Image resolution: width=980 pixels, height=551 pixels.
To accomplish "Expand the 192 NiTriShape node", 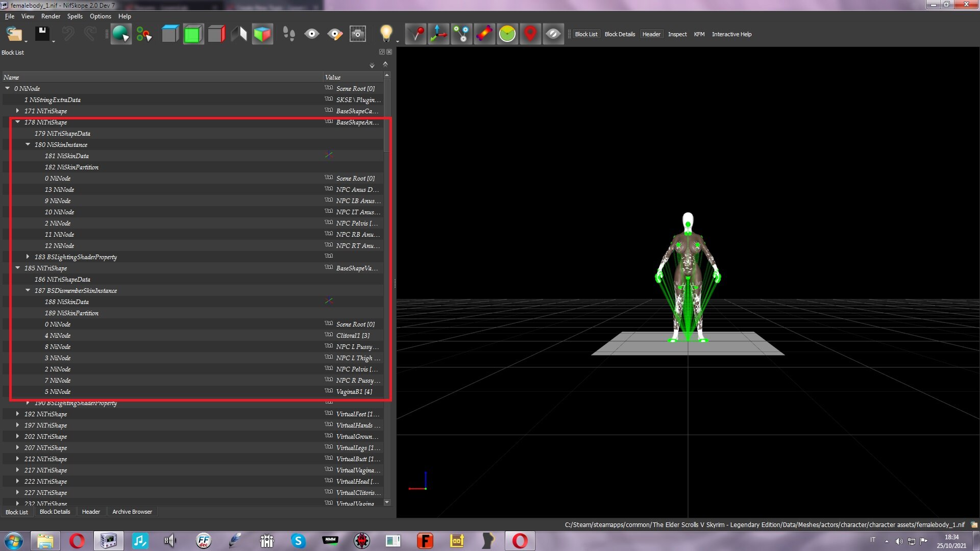I will pos(18,414).
